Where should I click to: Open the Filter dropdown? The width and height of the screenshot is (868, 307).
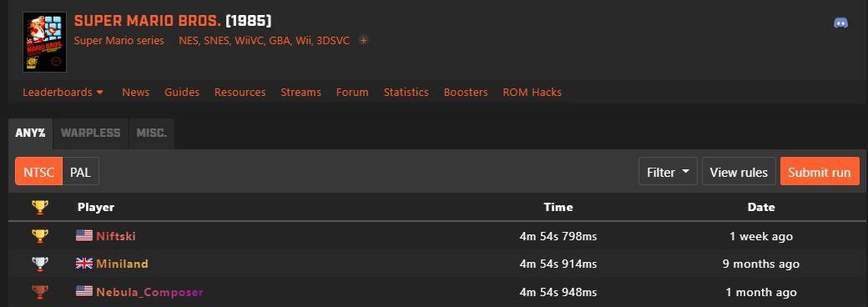(x=668, y=172)
